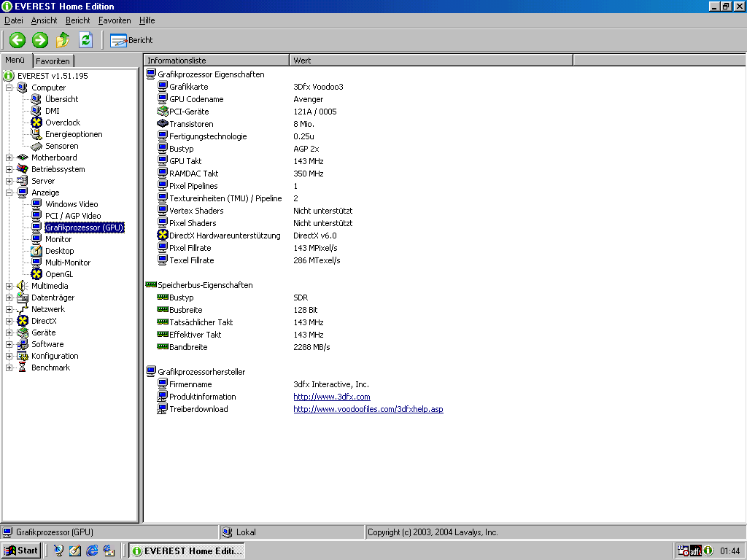Open the Bericht menu in menu bar

click(x=77, y=20)
